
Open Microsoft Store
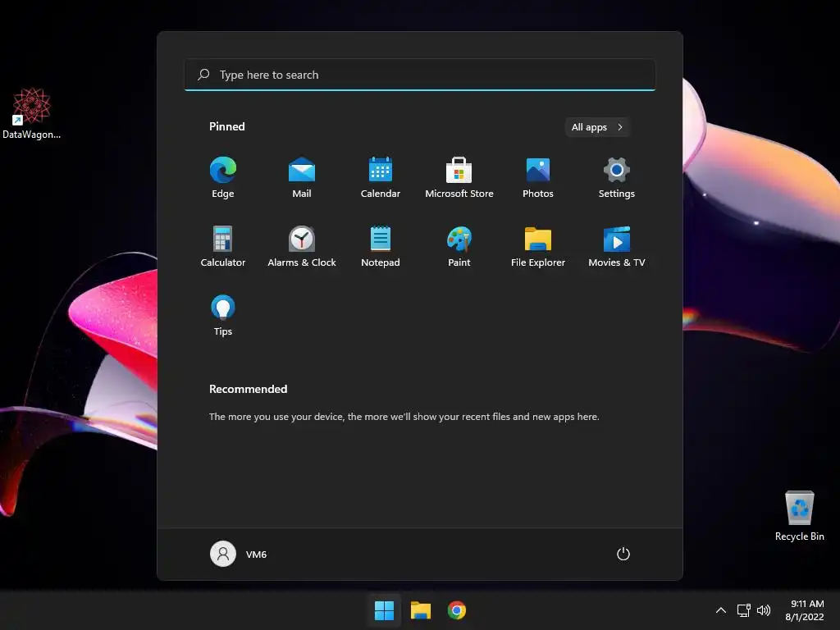coord(459,177)
